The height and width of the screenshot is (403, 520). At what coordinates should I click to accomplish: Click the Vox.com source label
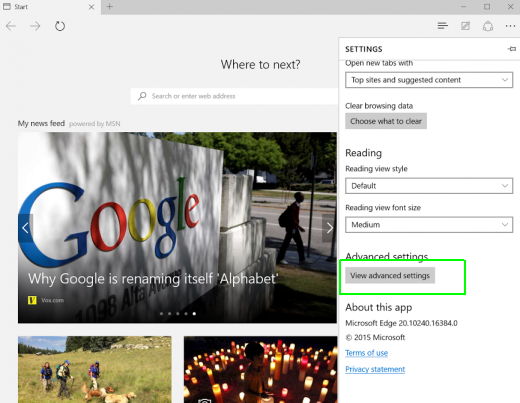pos(52,300)
